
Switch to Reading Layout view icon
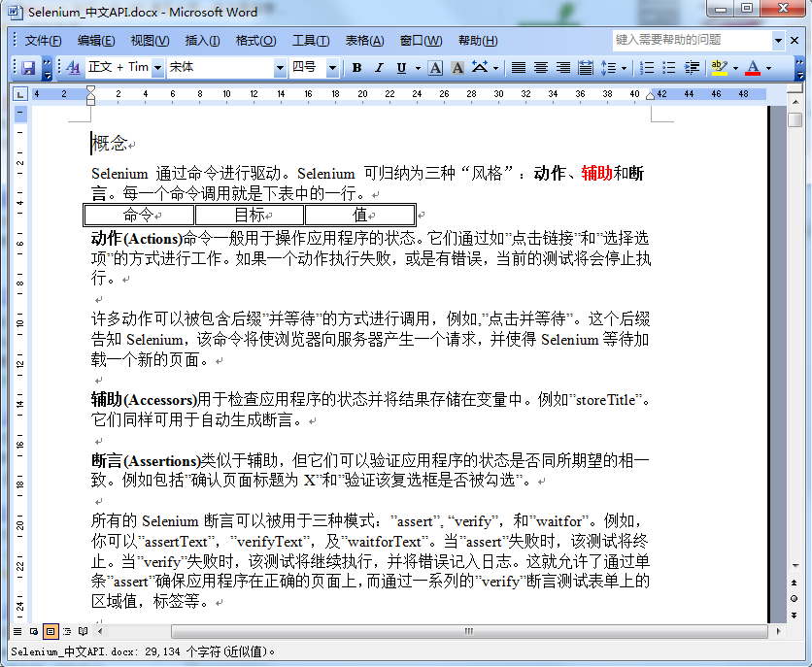tap(83, 631)
